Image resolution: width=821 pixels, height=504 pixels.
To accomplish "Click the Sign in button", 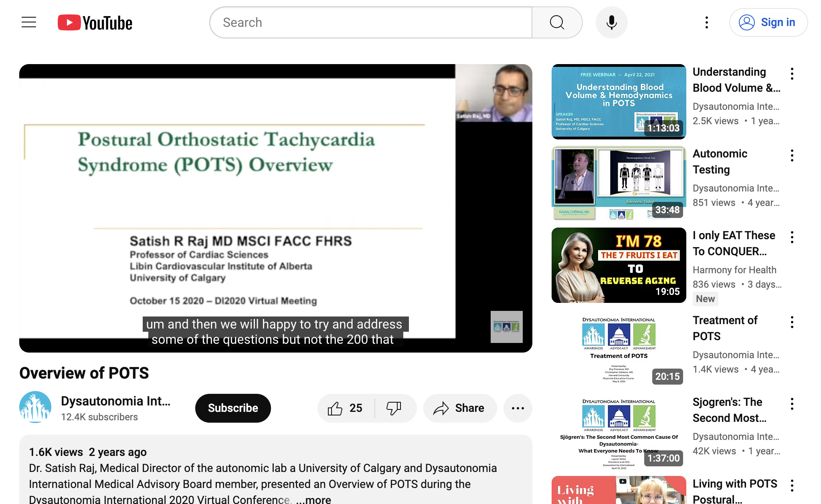I will 768,22.
